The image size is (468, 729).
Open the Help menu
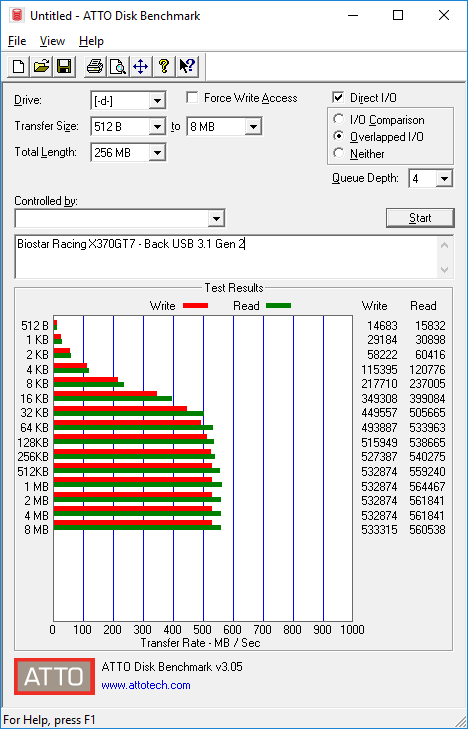pyautogui.click(x=91, y=41)
